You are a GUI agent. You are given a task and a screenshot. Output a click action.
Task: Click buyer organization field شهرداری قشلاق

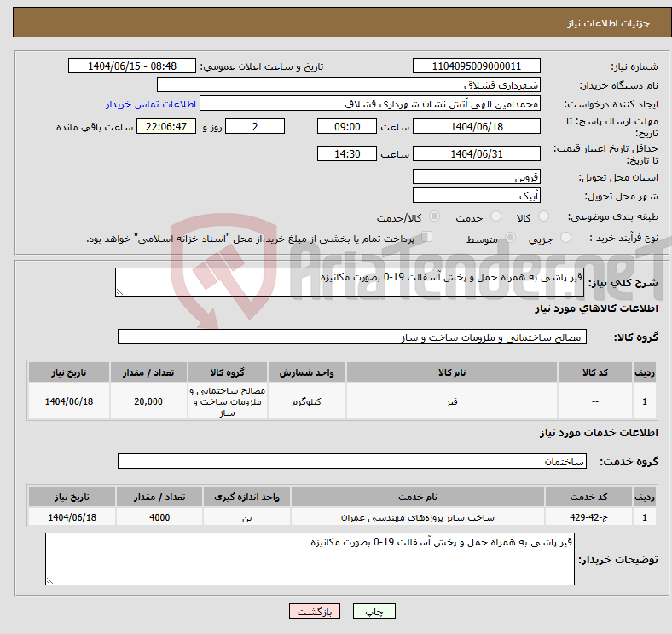click(x=349, y=84)
